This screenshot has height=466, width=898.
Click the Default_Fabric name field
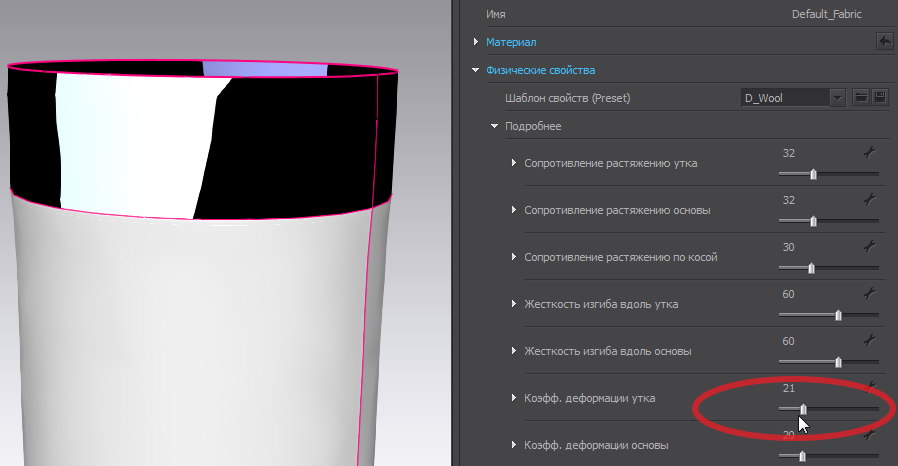(x=825, y=14)
